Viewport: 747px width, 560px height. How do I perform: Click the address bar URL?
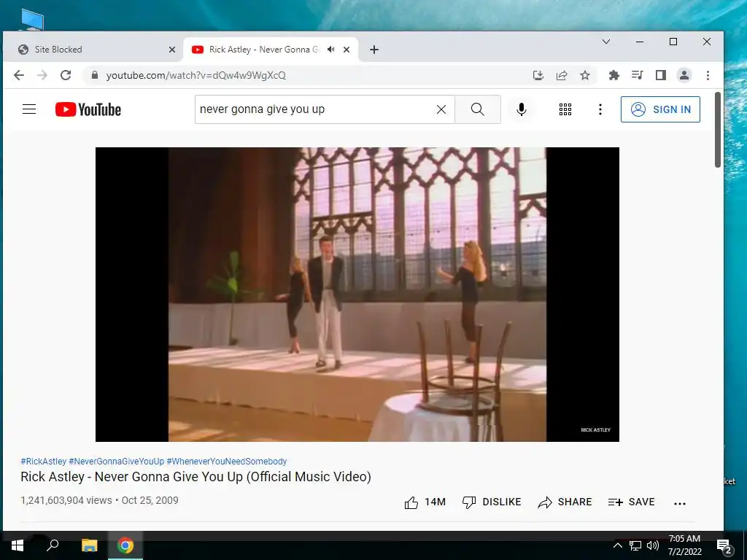coord(196,75)
